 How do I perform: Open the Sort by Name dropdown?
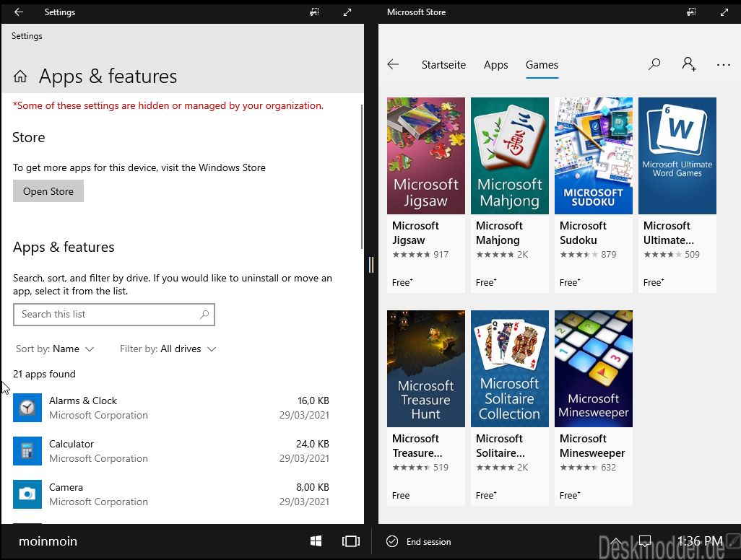tap(55, 349)
